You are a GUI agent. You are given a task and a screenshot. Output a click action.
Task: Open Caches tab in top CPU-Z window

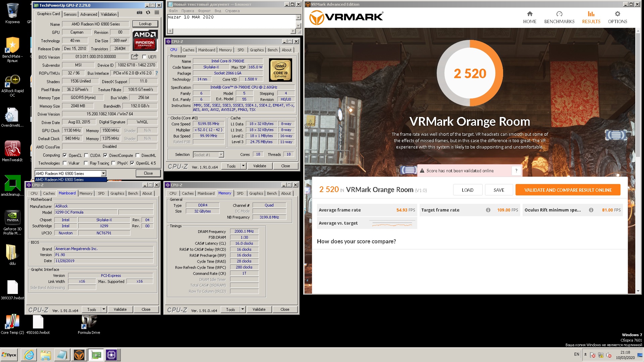[188, 50]
